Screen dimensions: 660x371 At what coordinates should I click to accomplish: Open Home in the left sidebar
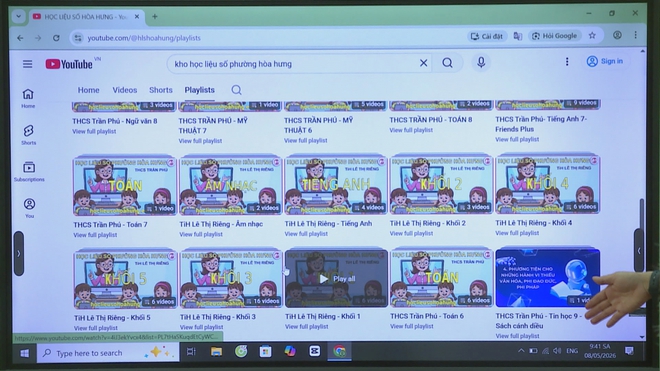(28, 98)
